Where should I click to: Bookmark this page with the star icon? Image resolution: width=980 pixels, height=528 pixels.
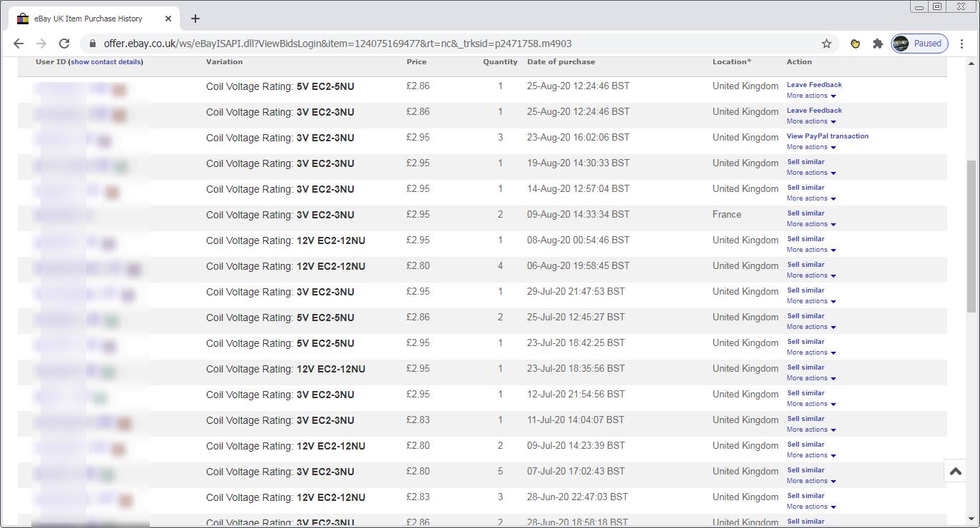click(x=826, y=44)
